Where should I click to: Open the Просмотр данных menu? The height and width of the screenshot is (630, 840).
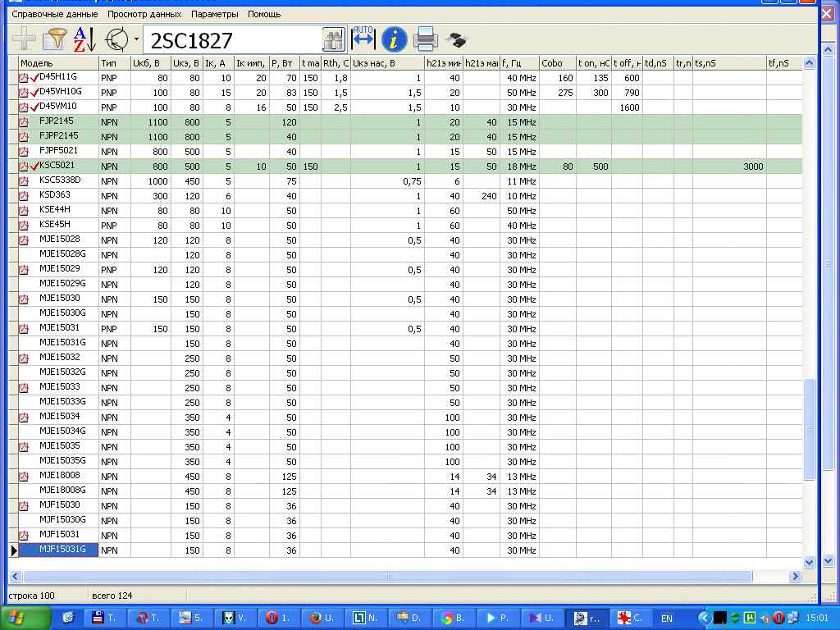point(144,15)
